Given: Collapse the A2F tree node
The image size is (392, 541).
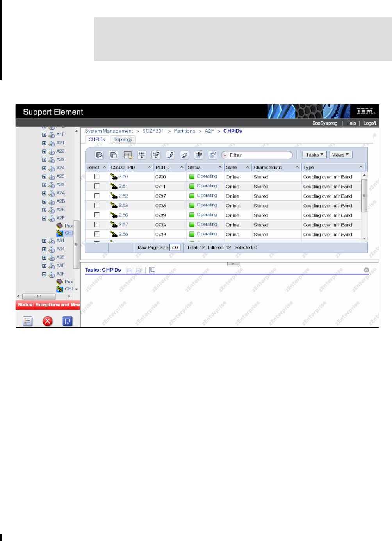Looking at the screenshot, I should [x=44, y=219].
